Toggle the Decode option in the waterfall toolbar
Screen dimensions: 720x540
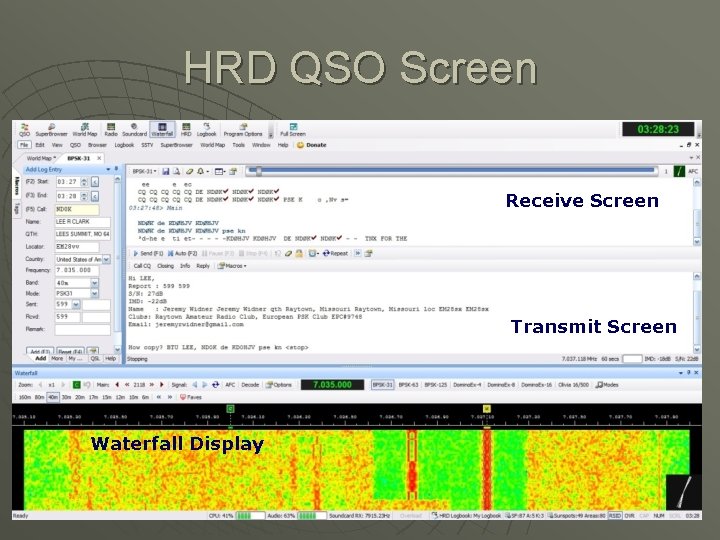point(250,385)
